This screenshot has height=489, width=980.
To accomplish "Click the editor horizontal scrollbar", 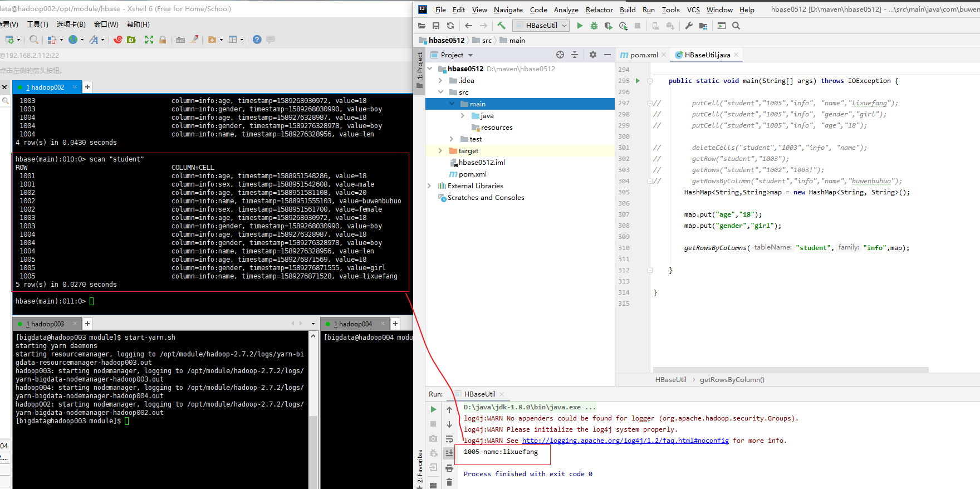I will [791, 370].
